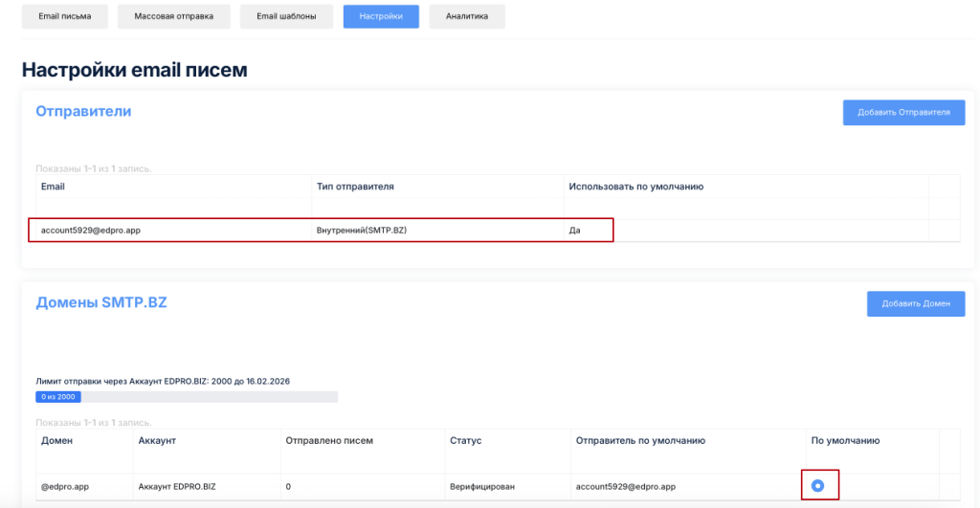
Task: Click the Аккаунт EDPRO.BIZ cell
Action: [177, 487]
